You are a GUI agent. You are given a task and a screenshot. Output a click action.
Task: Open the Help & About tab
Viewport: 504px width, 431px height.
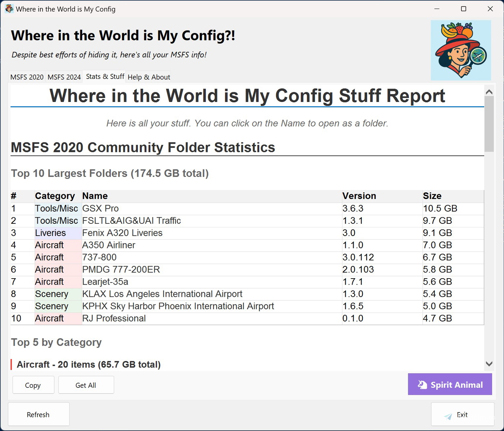pyautogui.click(x=148, y=77)
